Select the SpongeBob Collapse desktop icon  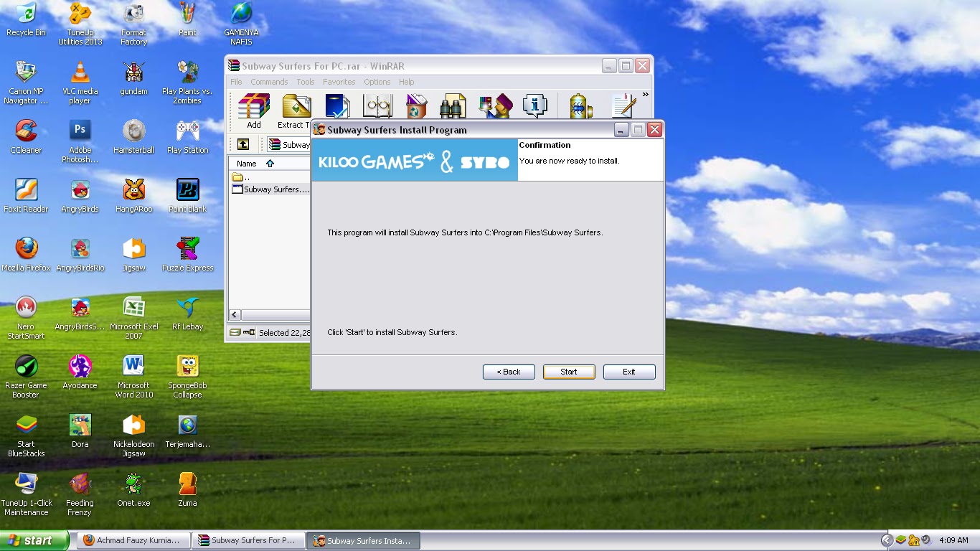(187, 377)
